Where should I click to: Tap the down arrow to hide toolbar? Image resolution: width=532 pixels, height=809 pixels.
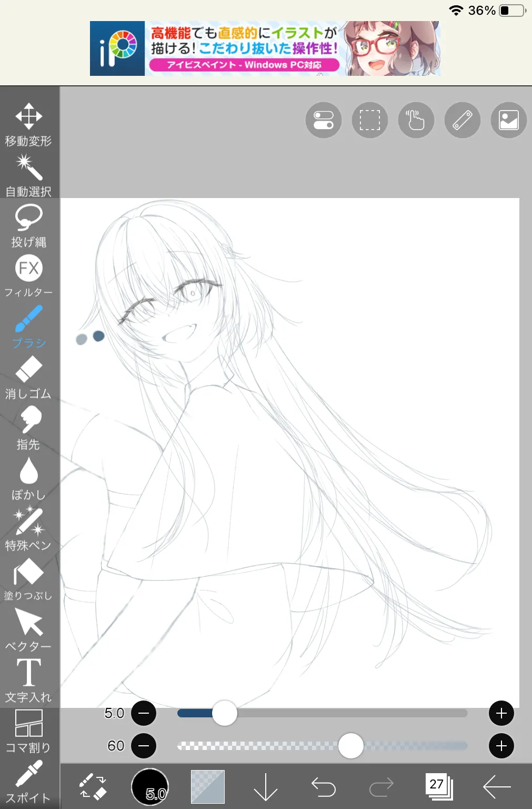[x=266, y=787]
